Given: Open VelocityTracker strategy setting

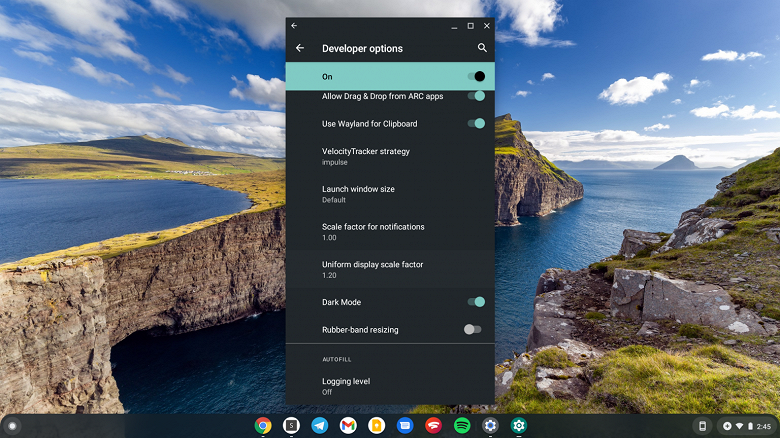Looking at the screenshot, I should pos(390,156).
